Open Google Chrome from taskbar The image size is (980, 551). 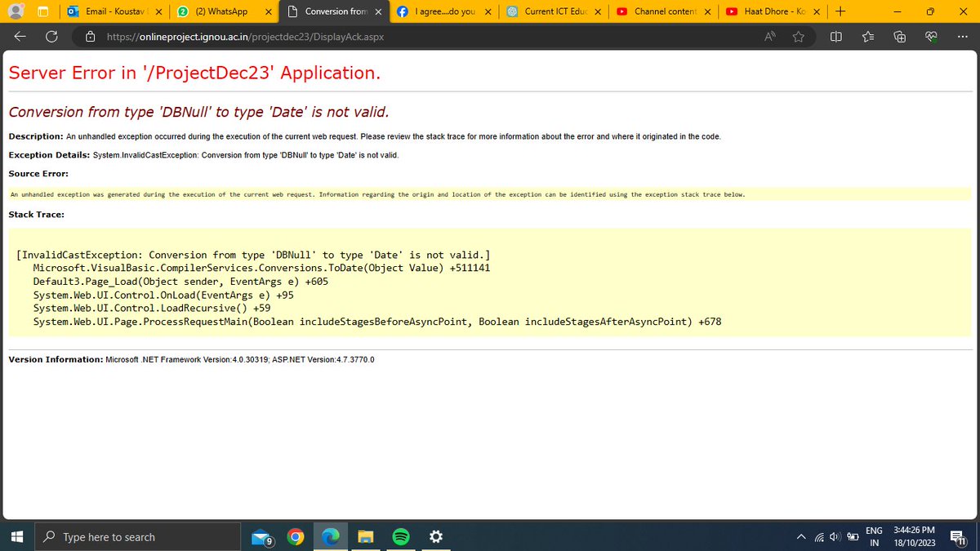296,536
